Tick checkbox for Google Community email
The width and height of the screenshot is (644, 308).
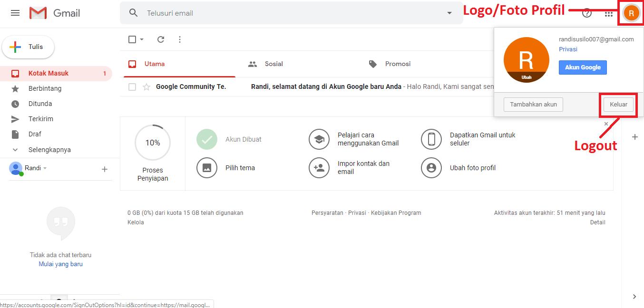(x=132, y=87)
